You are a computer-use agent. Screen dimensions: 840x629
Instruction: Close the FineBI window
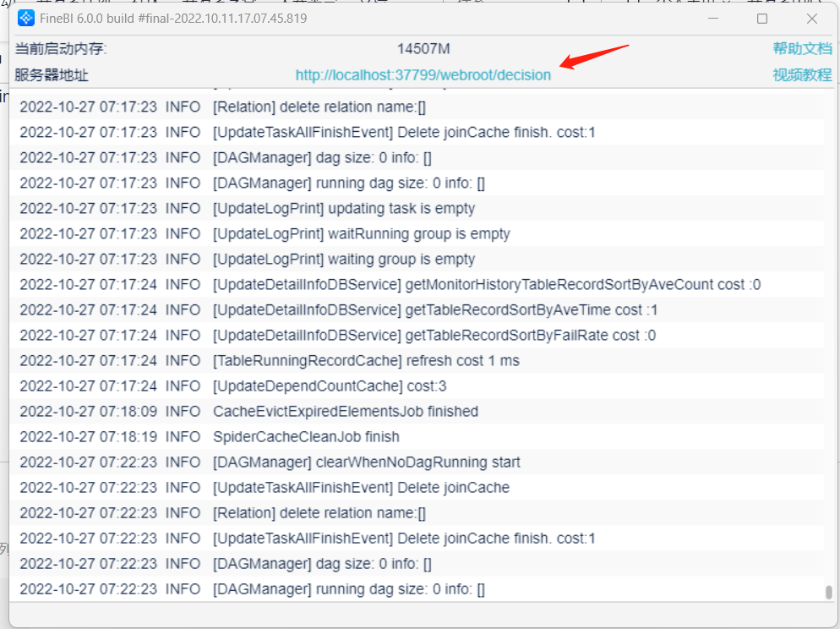(811, 19)
